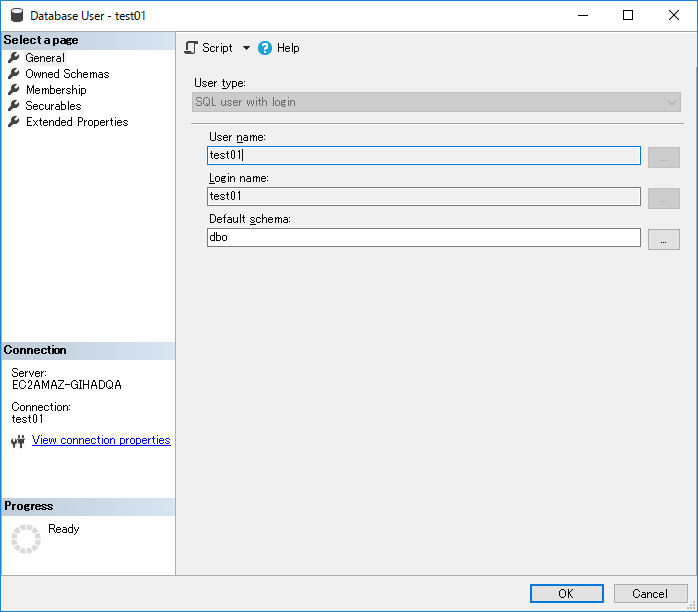
Task: Click the blue Help question mark icon
Action: click(x=265, y=48)
